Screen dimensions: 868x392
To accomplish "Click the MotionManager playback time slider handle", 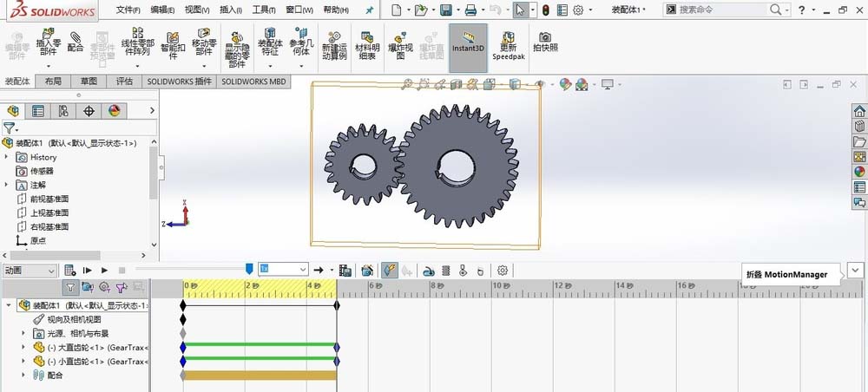I will (x=249, y=269).
